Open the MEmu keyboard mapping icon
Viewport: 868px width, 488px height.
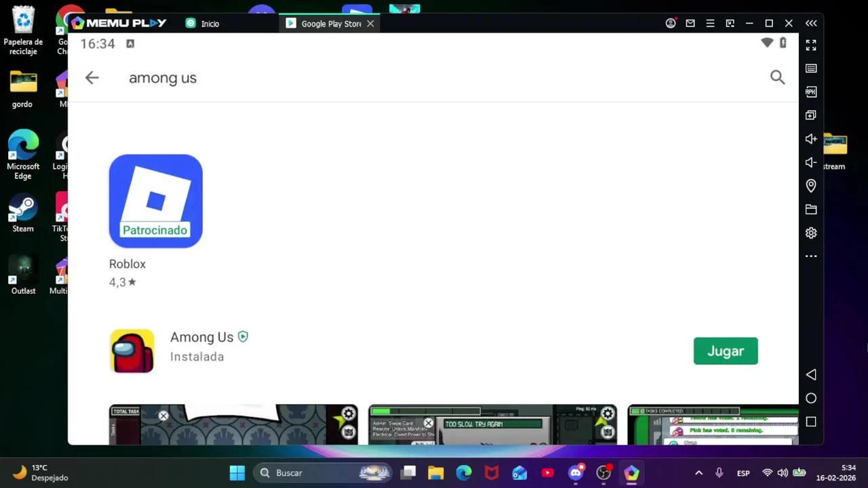click(811, 68)
